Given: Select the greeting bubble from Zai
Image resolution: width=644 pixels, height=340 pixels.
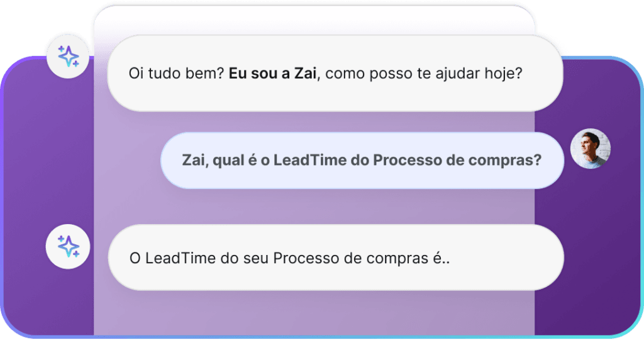Looking at the screenshot, I should (x=335, y=74).
